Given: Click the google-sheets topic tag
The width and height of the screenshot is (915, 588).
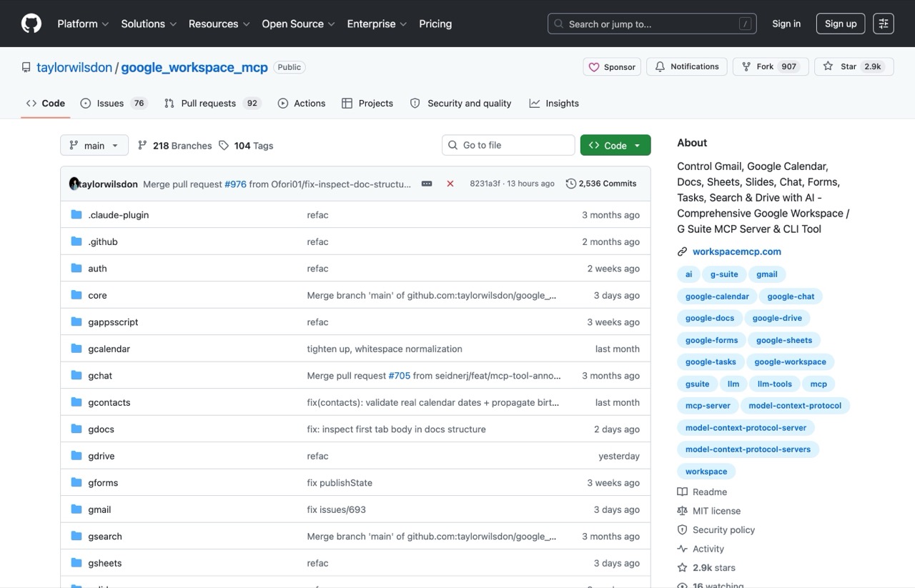Looking at the screenshot, I should 784,340.
